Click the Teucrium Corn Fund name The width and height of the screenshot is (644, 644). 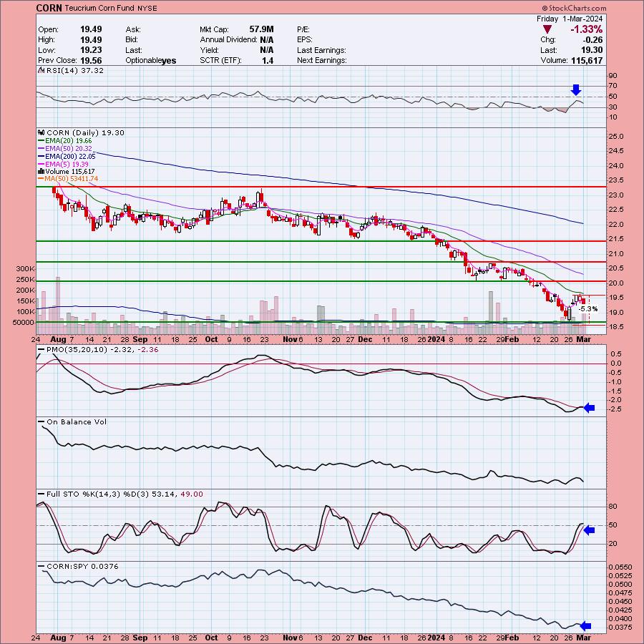click(100, 8)
